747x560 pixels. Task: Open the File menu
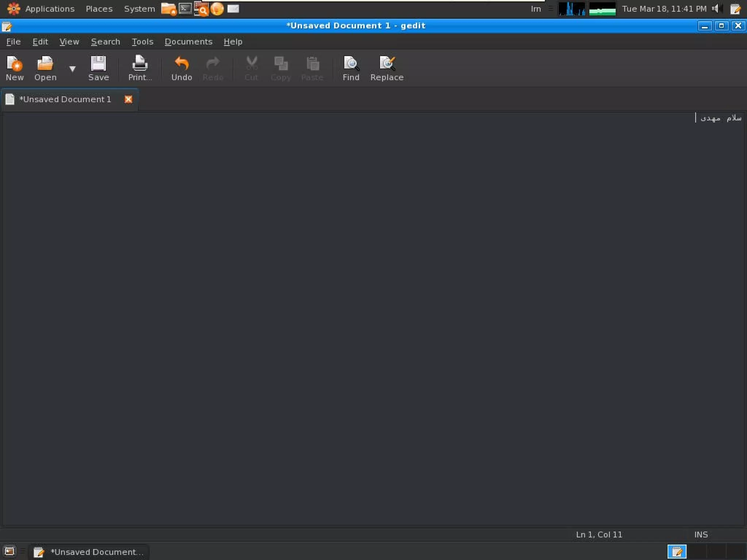[13, 42]
